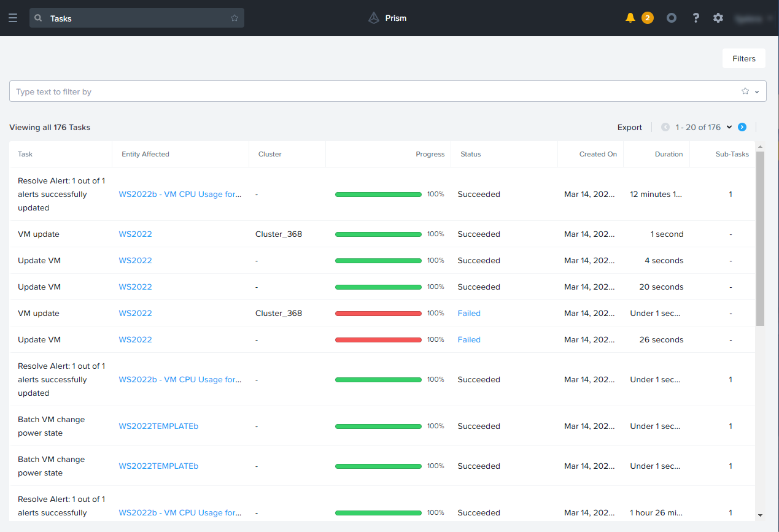Click the red progress bar for failed Update VM
Screen dimensions: 779x532
pyautogui.click(x=378, y=339)
